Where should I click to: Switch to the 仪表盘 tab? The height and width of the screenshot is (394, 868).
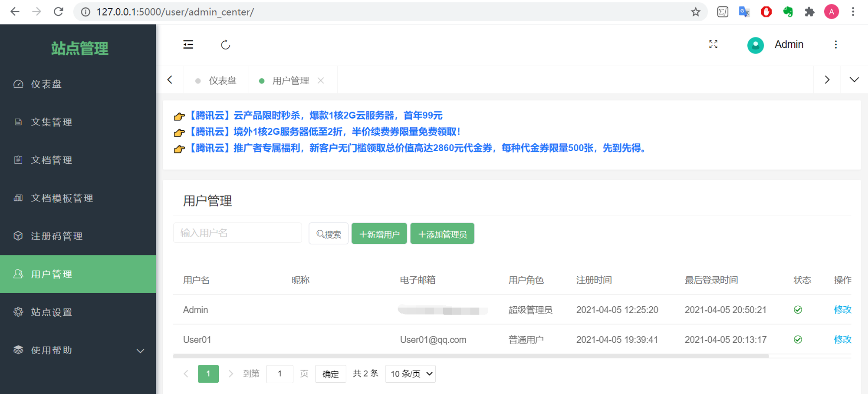click(217, 80)
